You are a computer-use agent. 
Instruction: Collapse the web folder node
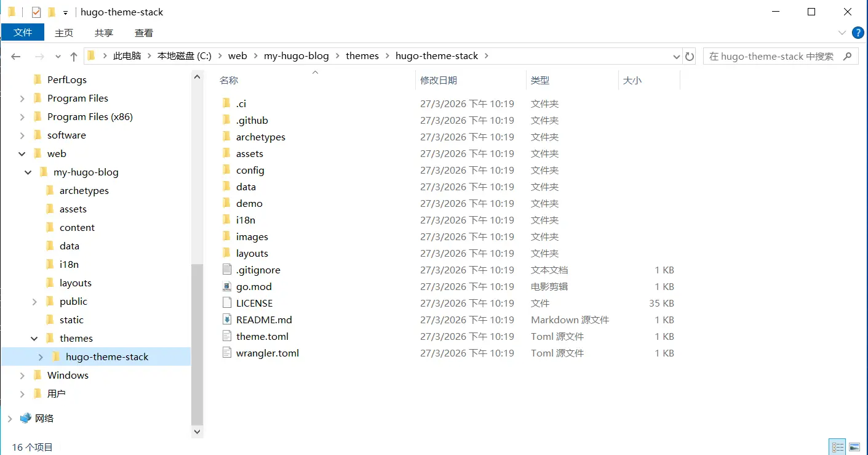click(22, 154)
